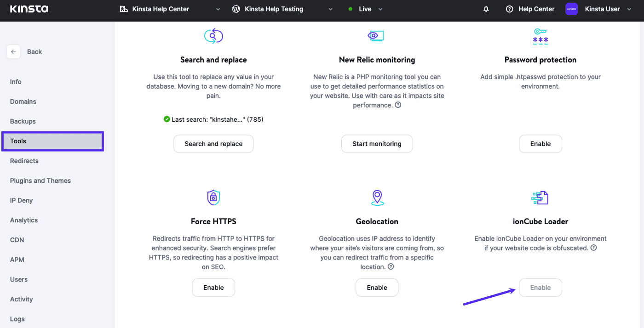This screenshot has width=644, height=328.
Task: Click Start monitoring for New Relic
Action: [377, 144]
